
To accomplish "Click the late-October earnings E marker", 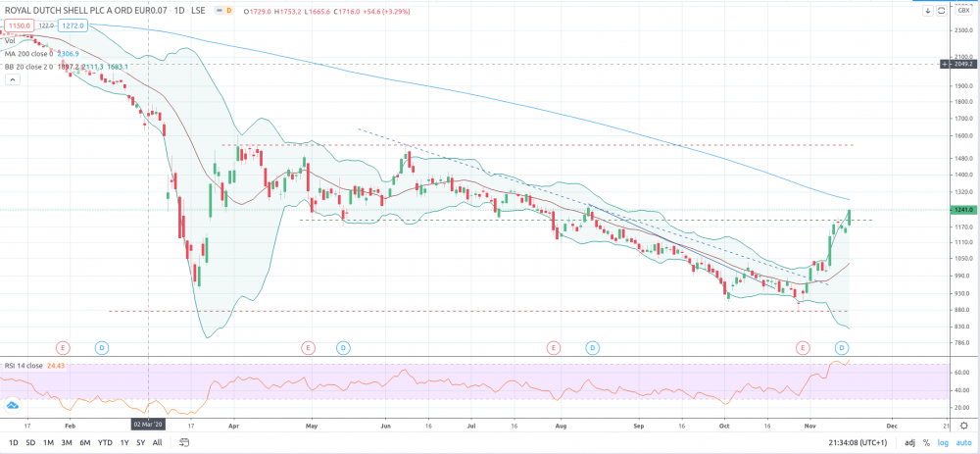I will (x=803, y=346).
